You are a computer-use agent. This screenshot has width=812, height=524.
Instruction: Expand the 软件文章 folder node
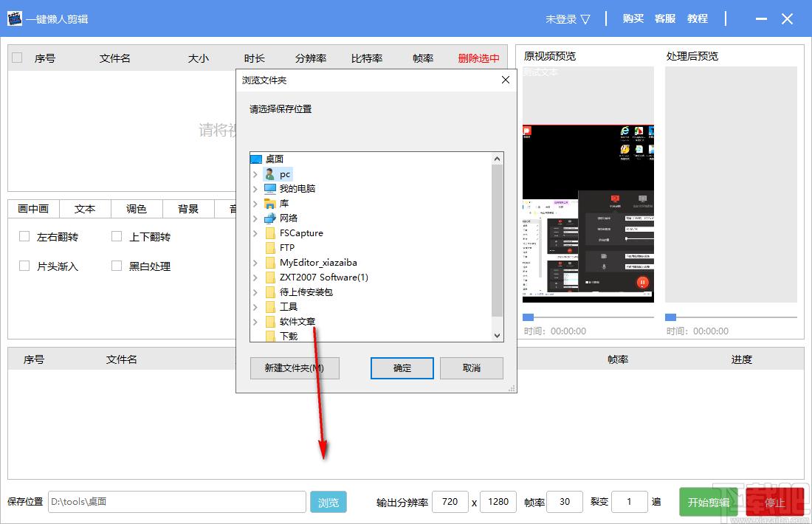point(255,322)
